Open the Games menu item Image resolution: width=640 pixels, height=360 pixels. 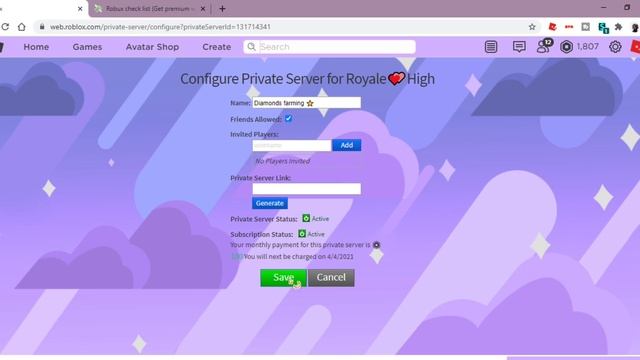click(x=87, y=47)
